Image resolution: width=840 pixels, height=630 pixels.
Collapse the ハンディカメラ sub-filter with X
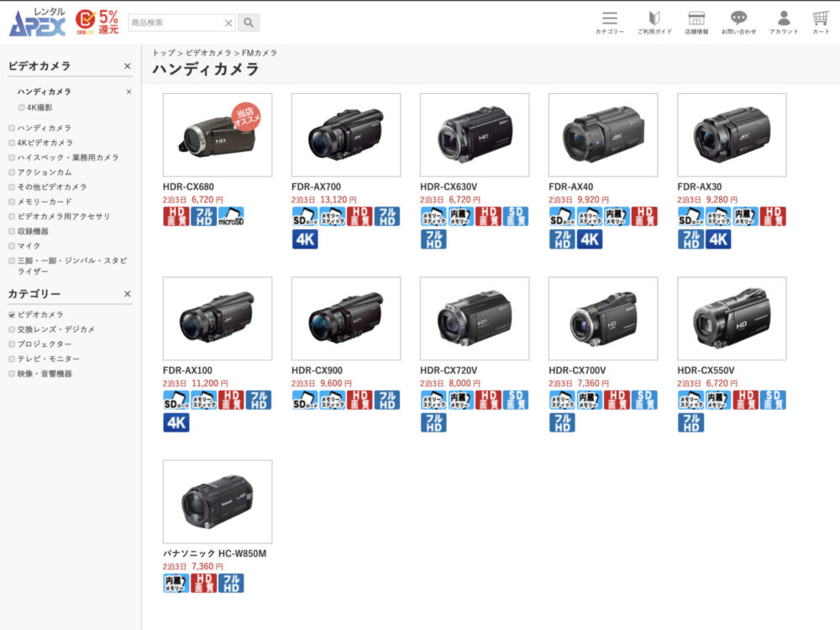[x=129, y=92]
